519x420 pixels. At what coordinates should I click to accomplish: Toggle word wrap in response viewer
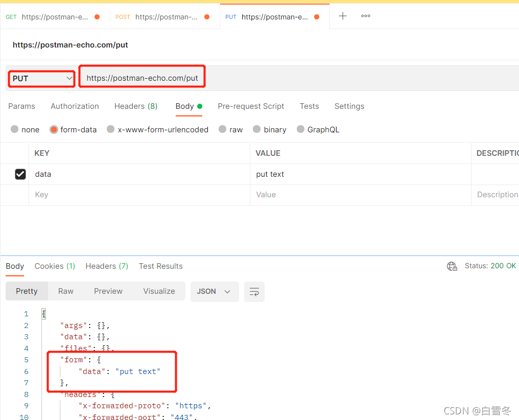coord(254,292)
